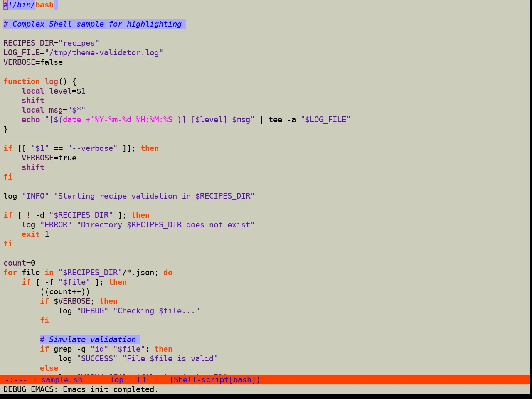Click the "ERROR" log level string

56,225
